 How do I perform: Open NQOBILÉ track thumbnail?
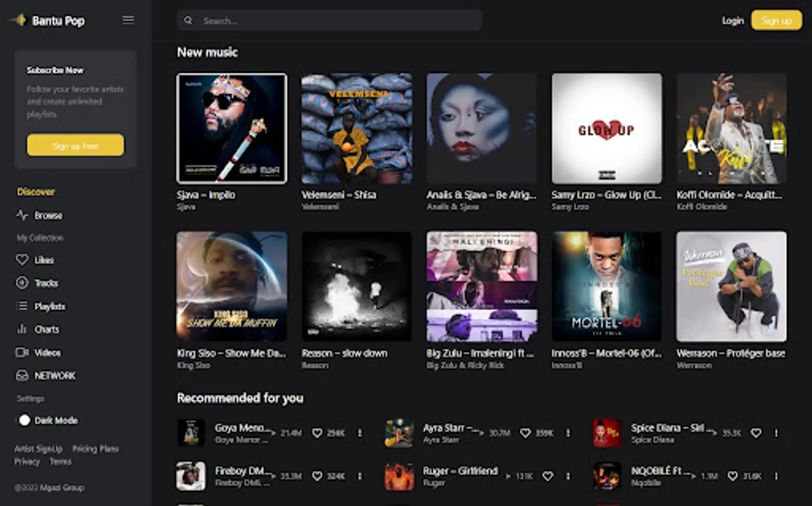coord(607,476)
